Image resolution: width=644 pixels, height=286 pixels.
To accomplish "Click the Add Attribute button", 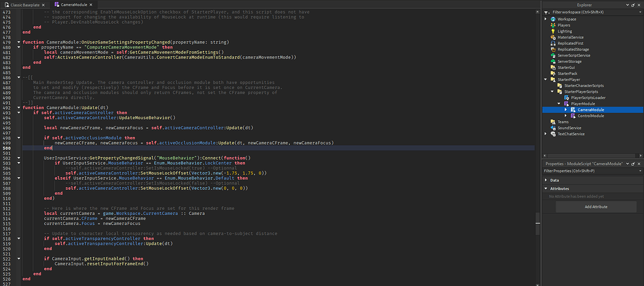I will click(596, 207).
